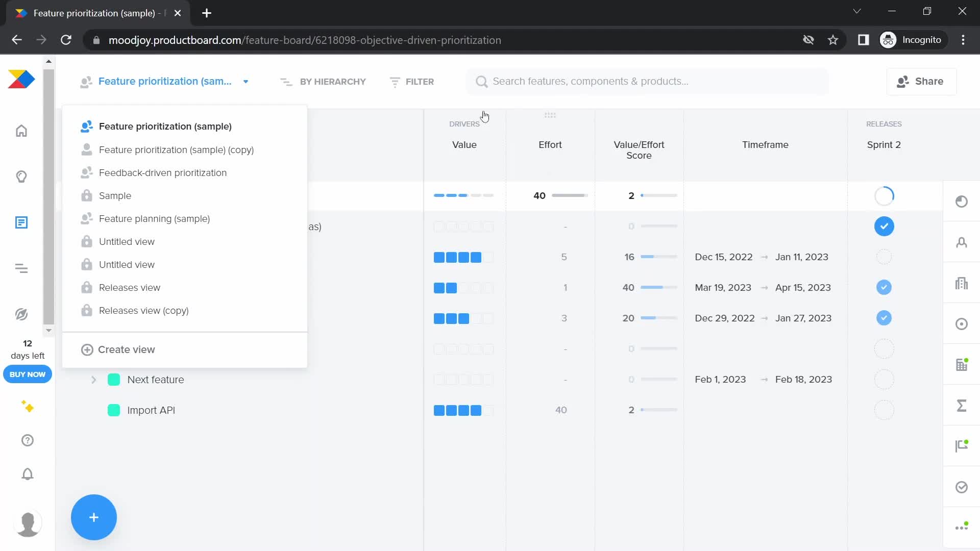Screen dimensions: 980x551
Task: Open Chrome three-dot menu
Action: coord(963,40)
